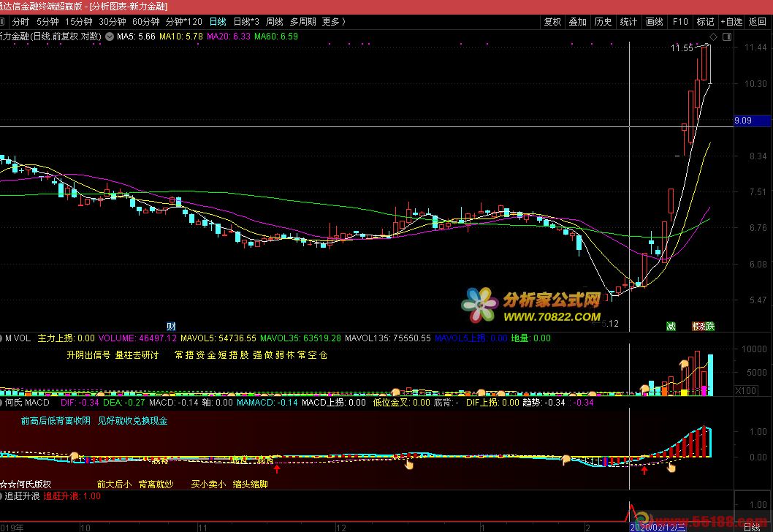Expand the 更多 periods menu
The height and width of the screenshot is (532, 773).
333,22
